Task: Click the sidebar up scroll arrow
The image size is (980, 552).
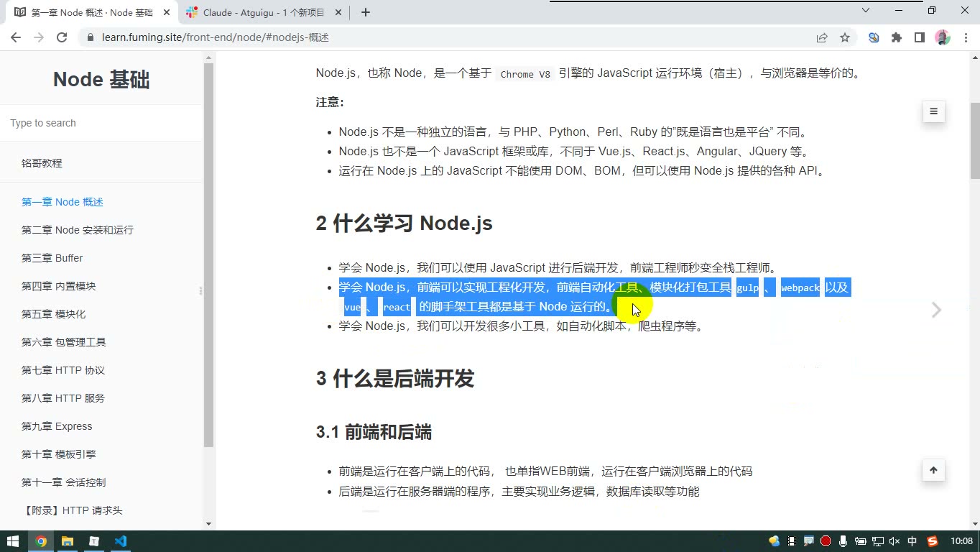Action: point(209,57)
